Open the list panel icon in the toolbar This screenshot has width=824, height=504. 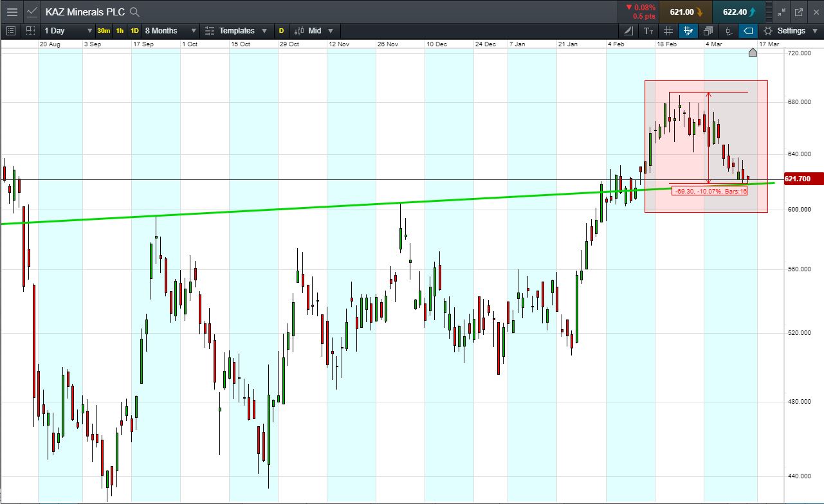click(10, 30)
